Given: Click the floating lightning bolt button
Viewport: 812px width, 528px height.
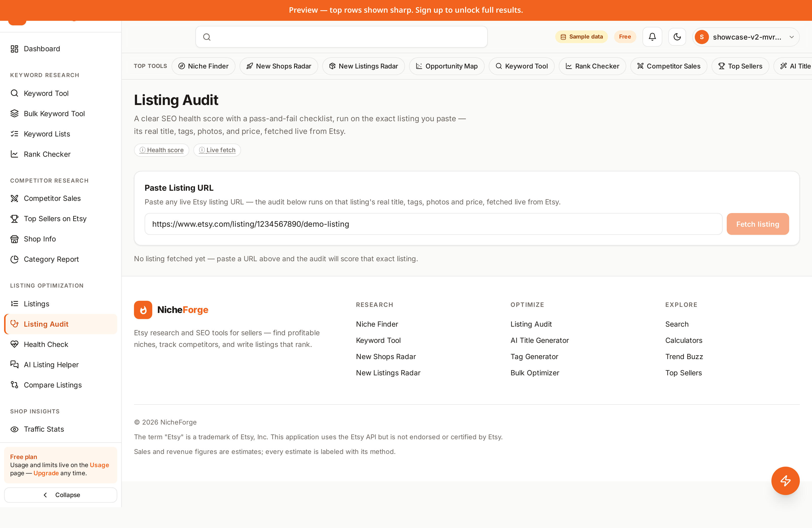Looking at the screenshot, I should pyautogui.click(x=785, y=481).
